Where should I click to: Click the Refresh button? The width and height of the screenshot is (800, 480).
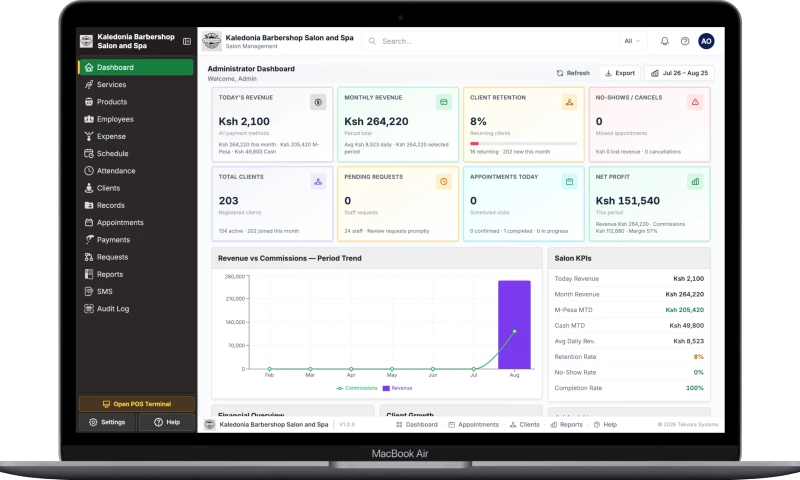click(x=573, y=73)
